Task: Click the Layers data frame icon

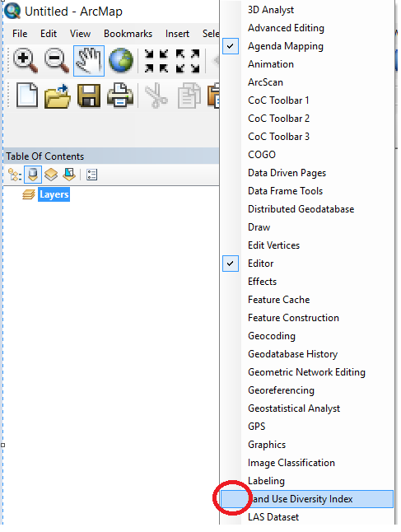Action: 29,194
